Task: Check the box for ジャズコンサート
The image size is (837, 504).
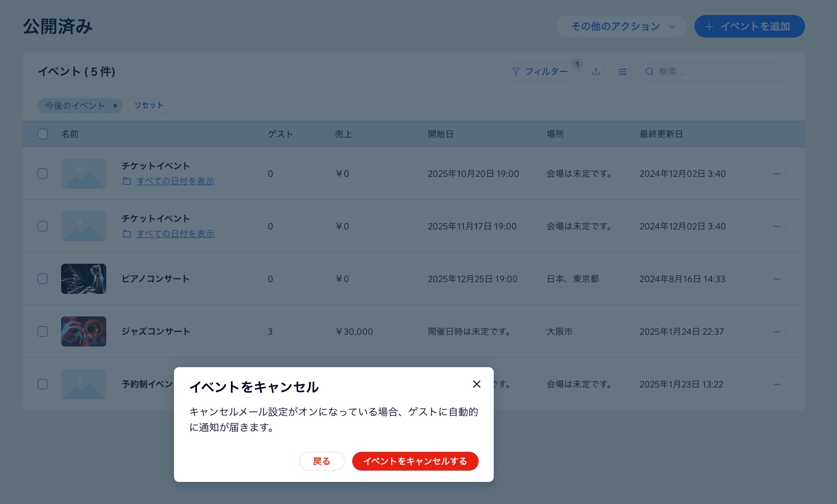Action: [42, 331]
